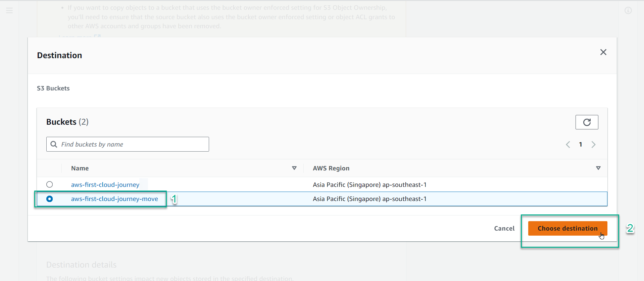
Task: Click region cell of aws-first-cloud-journey-move row
Action: [x=370, y=199]
